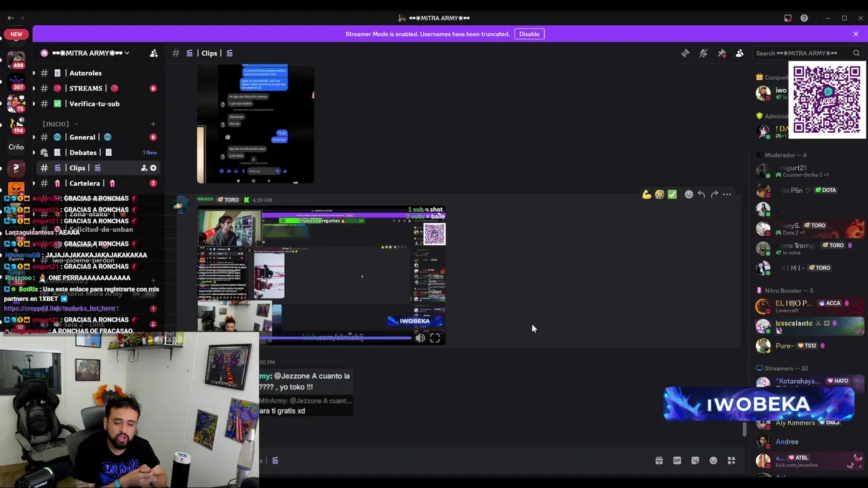The image size is (868, 488).
Task: Add laughing emoji reaction to message
Action: tap(659, 195)
